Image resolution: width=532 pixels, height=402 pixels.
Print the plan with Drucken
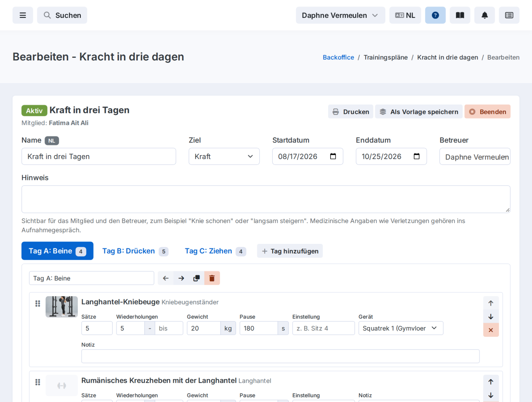(351, 112)
